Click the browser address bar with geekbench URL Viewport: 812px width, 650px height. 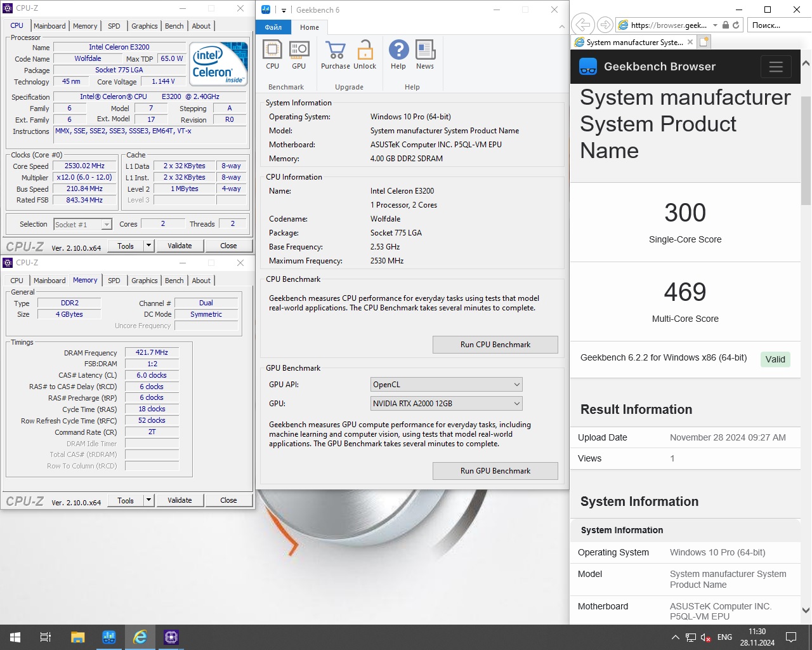[x=669, y=25]
